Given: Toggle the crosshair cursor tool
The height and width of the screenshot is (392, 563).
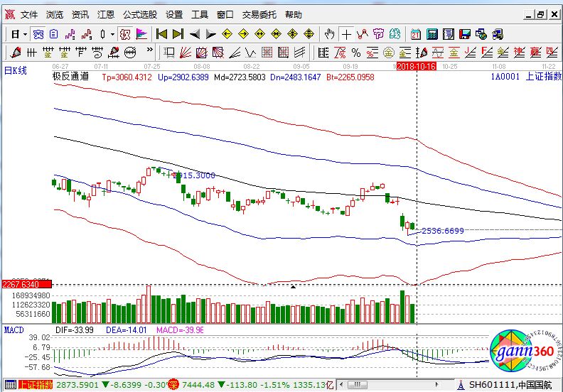Looking at the screenshot, I should (346, 33).
